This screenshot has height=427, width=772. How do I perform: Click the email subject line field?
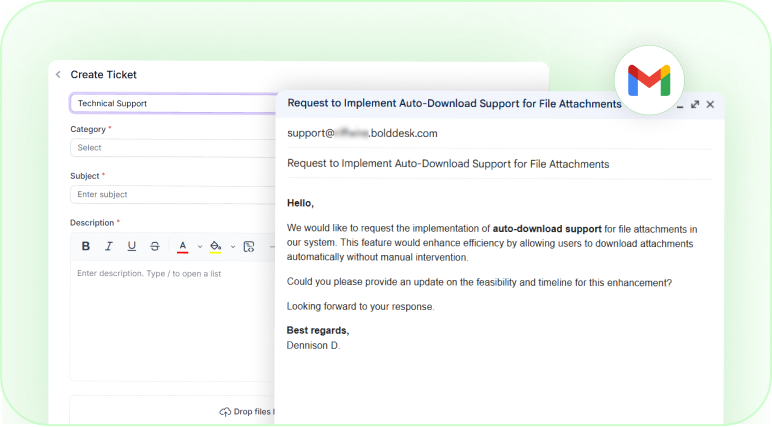point(499,164)
